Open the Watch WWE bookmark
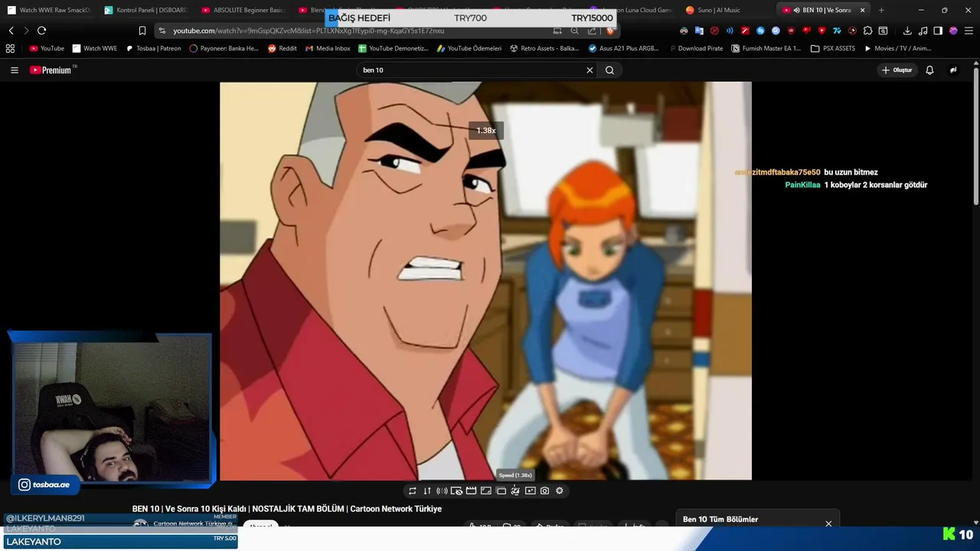The image size is (980, 551). coord(95,48)
